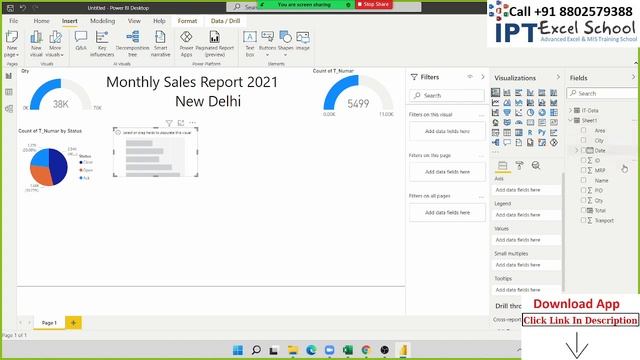Select the table visualization

pos(507,133)
